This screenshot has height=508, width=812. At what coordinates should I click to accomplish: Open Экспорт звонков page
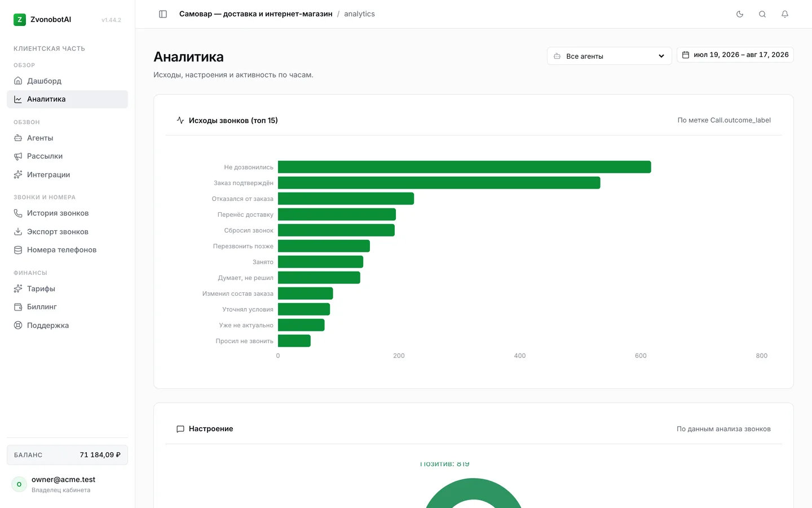(x=67, y=232)
